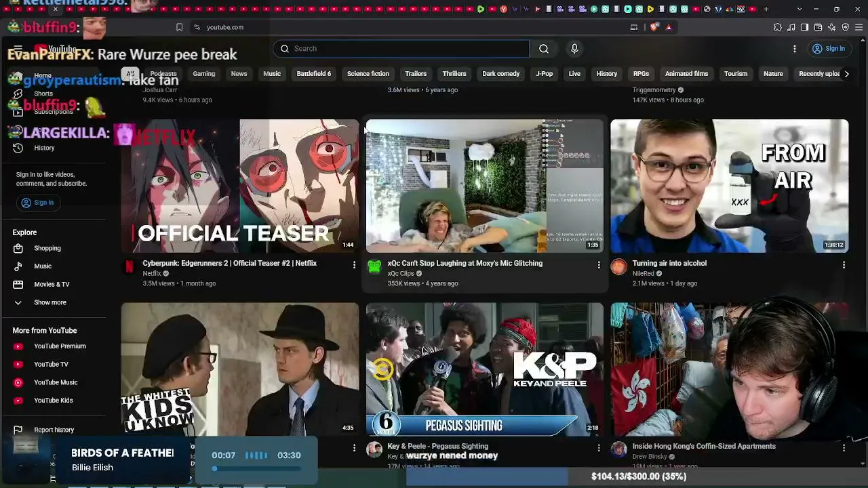Open YouTube settings three-dot menu
Image resolution: width=868 pixels, height=488 pixels.
pos(795,49)
